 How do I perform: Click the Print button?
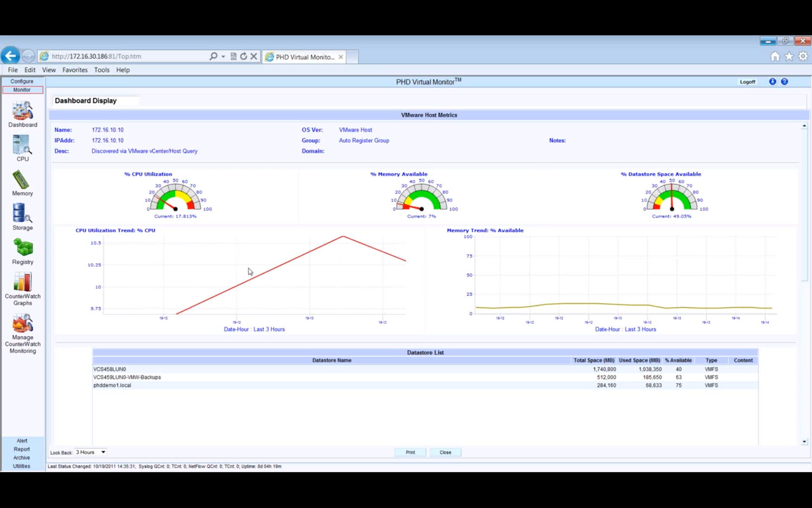click(410, 452)
